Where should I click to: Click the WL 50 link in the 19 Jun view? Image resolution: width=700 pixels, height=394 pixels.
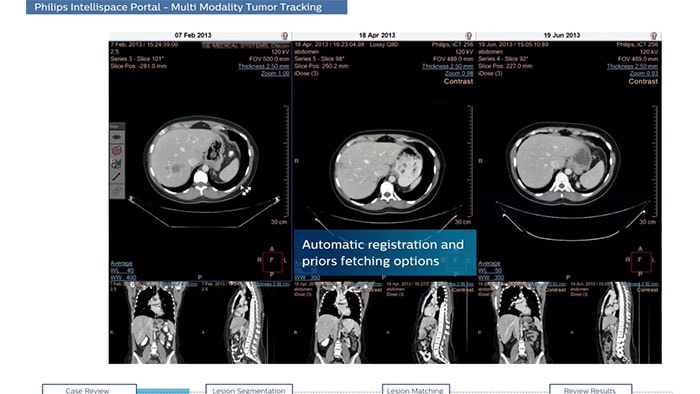pos(490,270)
